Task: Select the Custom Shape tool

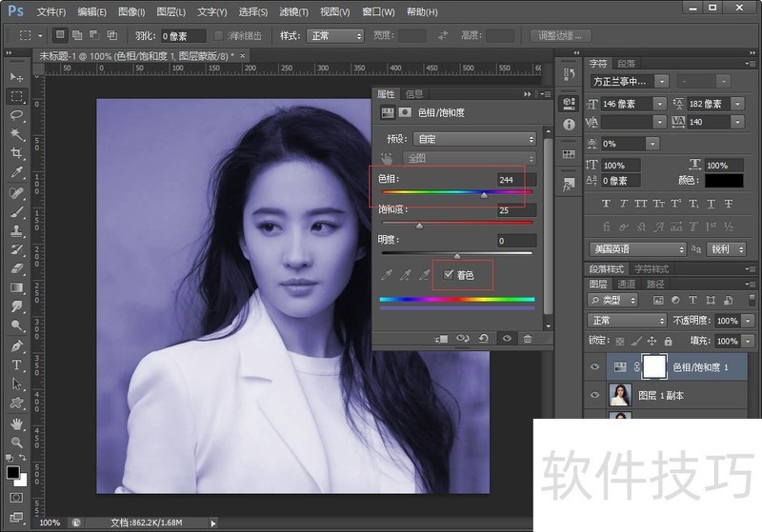Action: [16, 403]
